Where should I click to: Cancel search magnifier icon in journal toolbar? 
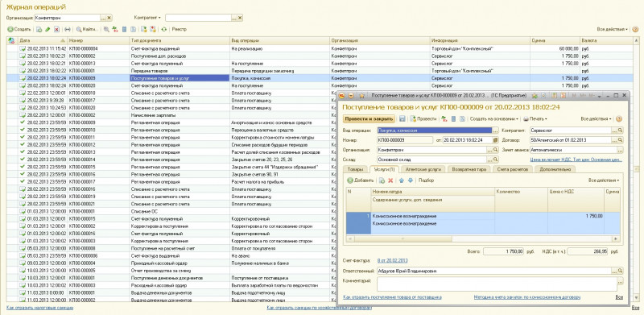point(106,29)
